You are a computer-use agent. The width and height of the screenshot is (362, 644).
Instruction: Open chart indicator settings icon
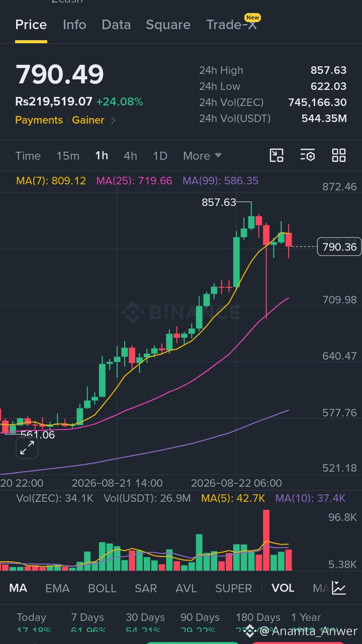(x=308, y=155)
